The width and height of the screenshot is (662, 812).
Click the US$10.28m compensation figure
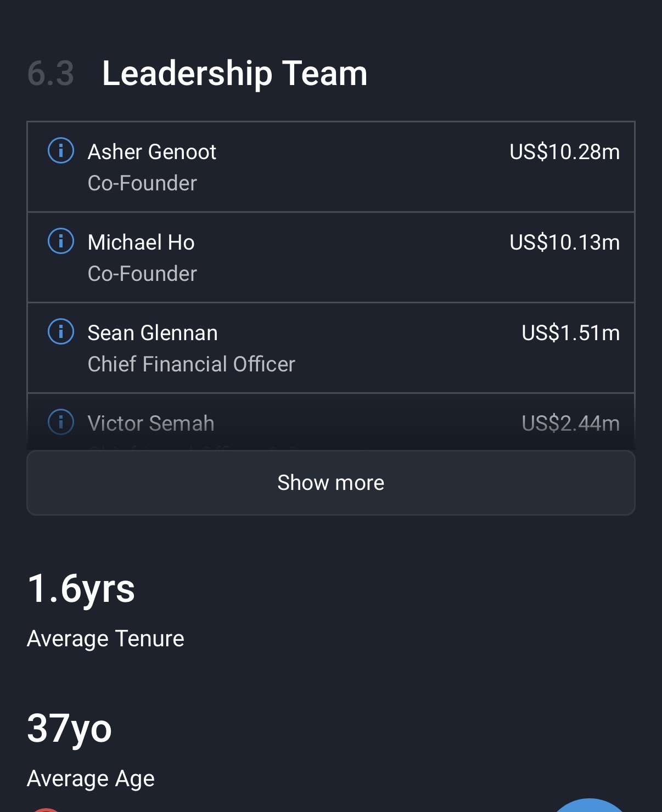coord(564,152)
